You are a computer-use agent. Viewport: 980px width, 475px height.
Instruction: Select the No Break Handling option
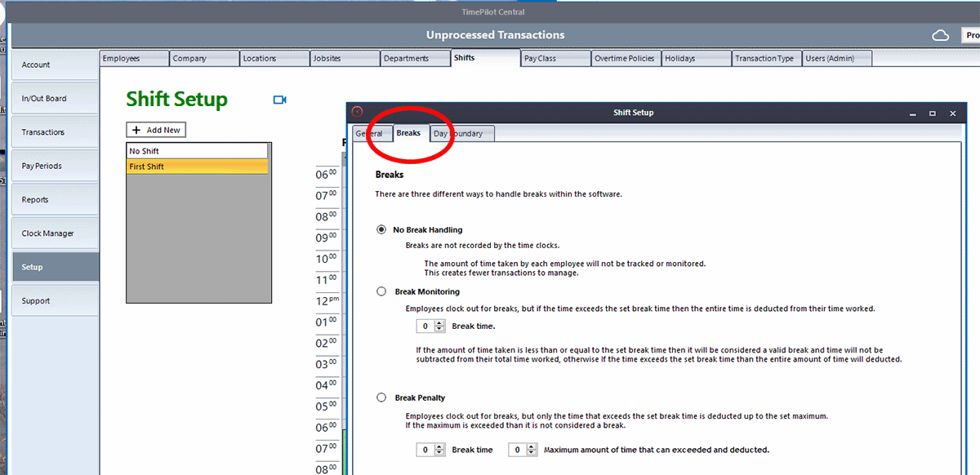381,229
